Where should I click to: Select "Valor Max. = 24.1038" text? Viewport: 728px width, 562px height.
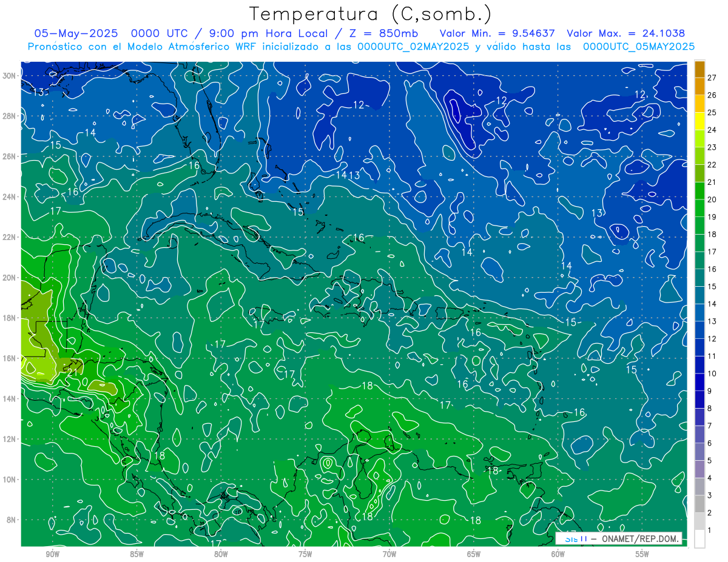tap(625, 33)
